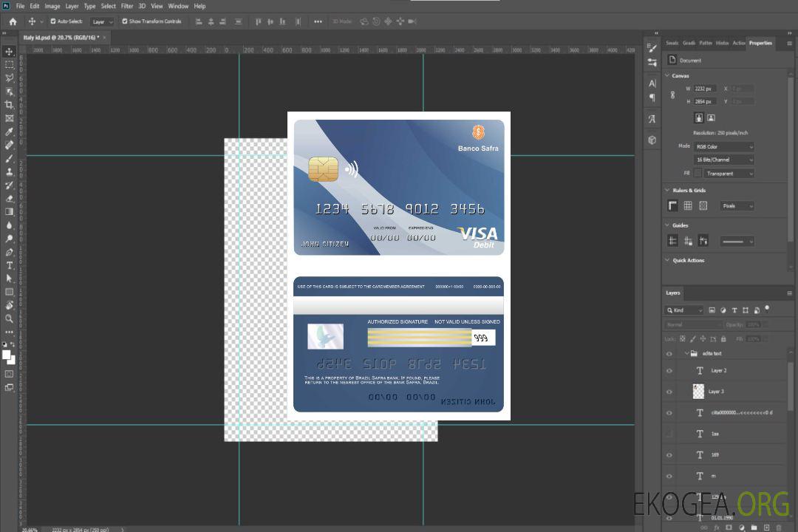Open the Layer menu
The image size is (798, 532).
click(72, 6)
